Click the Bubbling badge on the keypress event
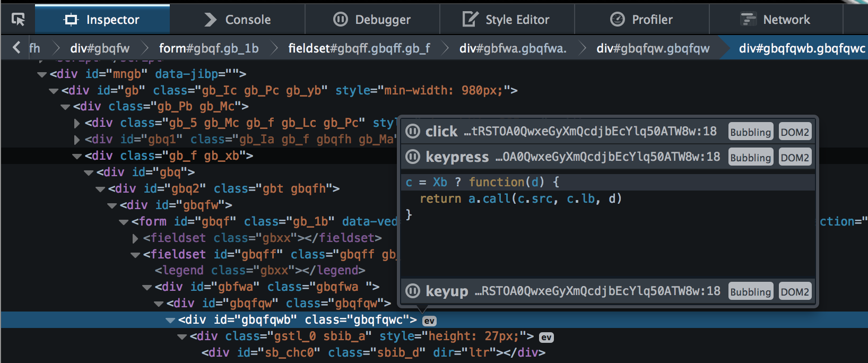The height and width of the screenshot is (363, 868). [751, 157]
